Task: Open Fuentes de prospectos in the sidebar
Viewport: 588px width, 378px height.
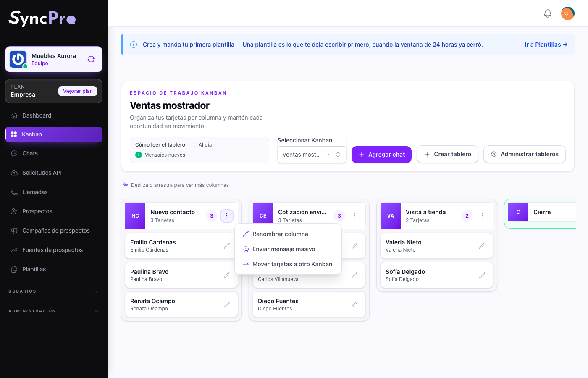Action: pyautogui.click(x=54, y=250)
